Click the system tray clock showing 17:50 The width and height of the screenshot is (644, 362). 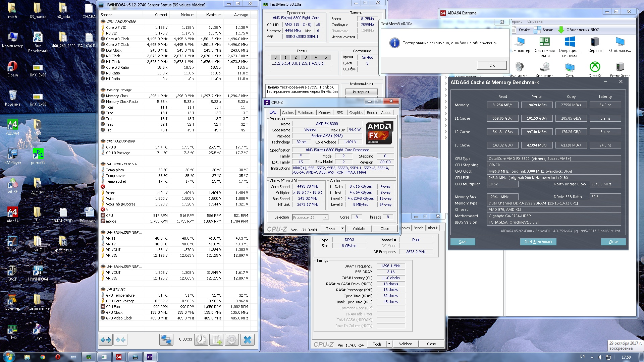pos(626,357)
